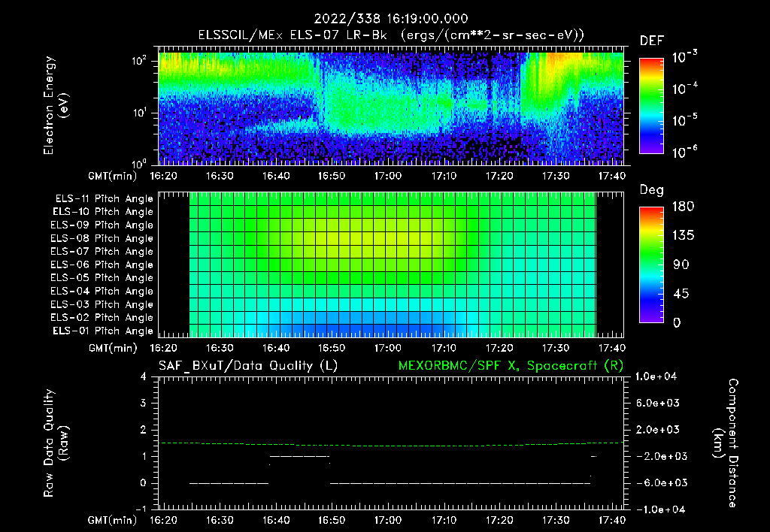This screenshot has width=770, height=532.
Task: Click the 17:20 time label under data quality plot
Action: pos(499,520)
